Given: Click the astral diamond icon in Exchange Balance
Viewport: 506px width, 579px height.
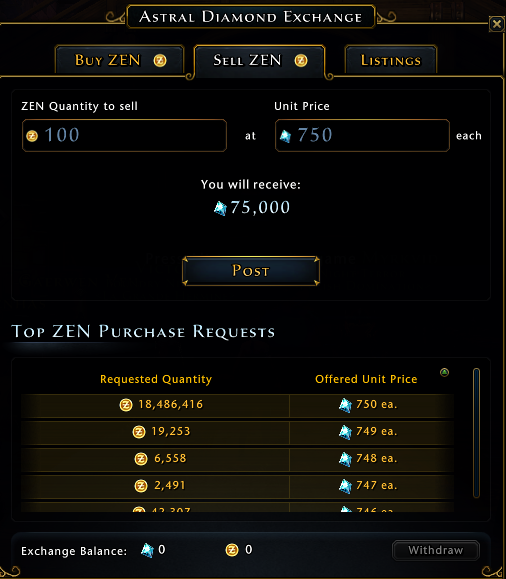Looking at the screenshot, I should click(x=147, y=550).
